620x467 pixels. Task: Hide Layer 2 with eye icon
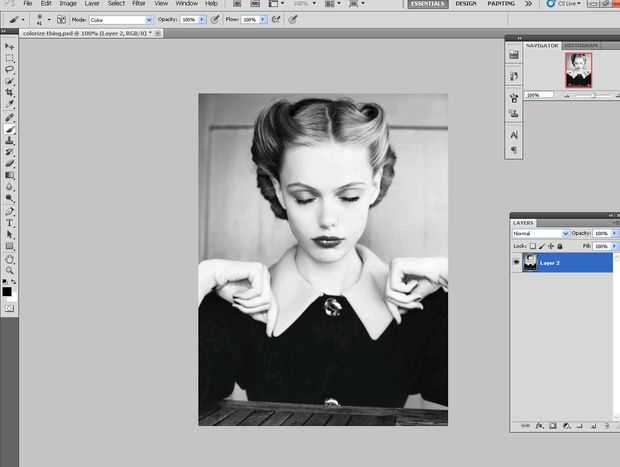517,262
